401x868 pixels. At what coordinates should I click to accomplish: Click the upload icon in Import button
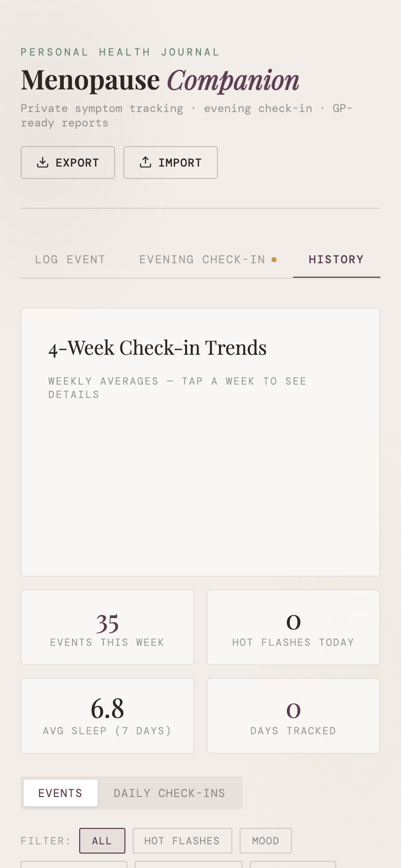tap(145, 162)
